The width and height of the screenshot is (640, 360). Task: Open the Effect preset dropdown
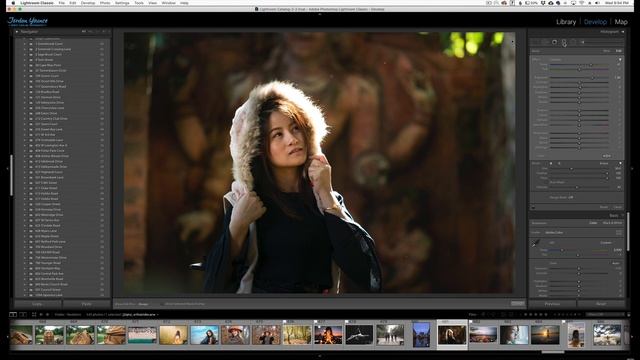tap(556, 60)
